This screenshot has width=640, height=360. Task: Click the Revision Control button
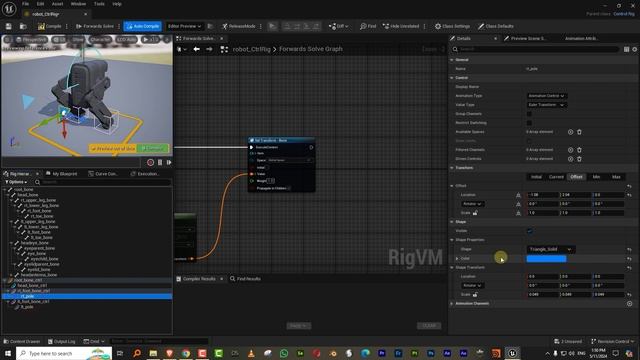pyautogui.click(x=613, y=341)
